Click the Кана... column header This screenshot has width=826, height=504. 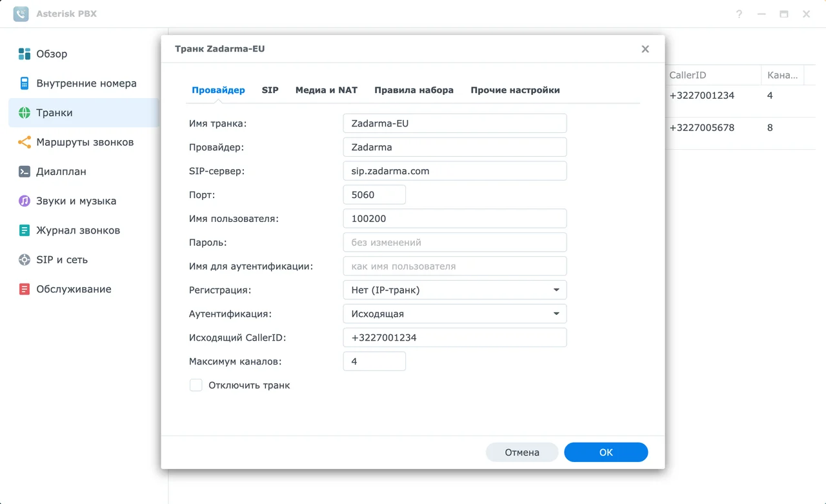pyautogui.click(x=783, y=75)
